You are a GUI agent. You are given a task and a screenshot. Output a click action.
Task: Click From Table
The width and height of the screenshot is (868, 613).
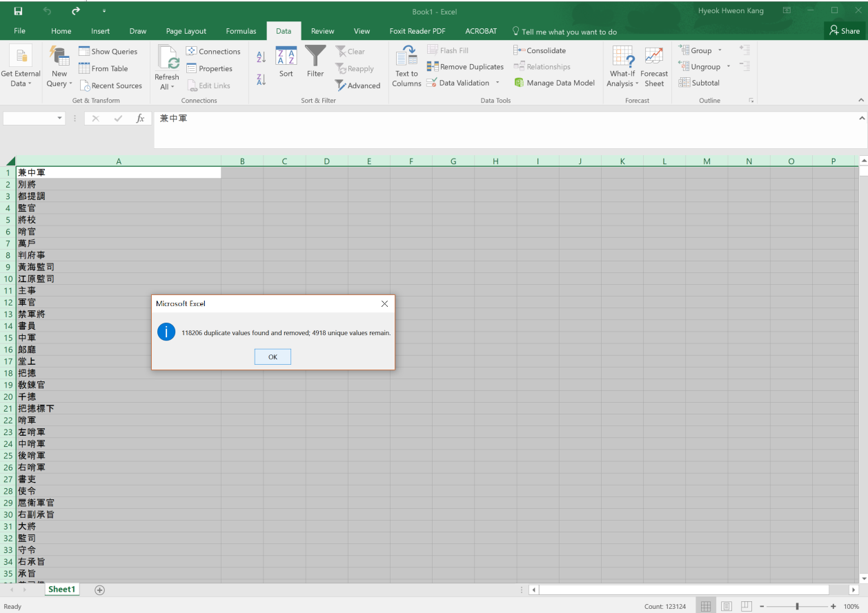(x=103, y=68)
